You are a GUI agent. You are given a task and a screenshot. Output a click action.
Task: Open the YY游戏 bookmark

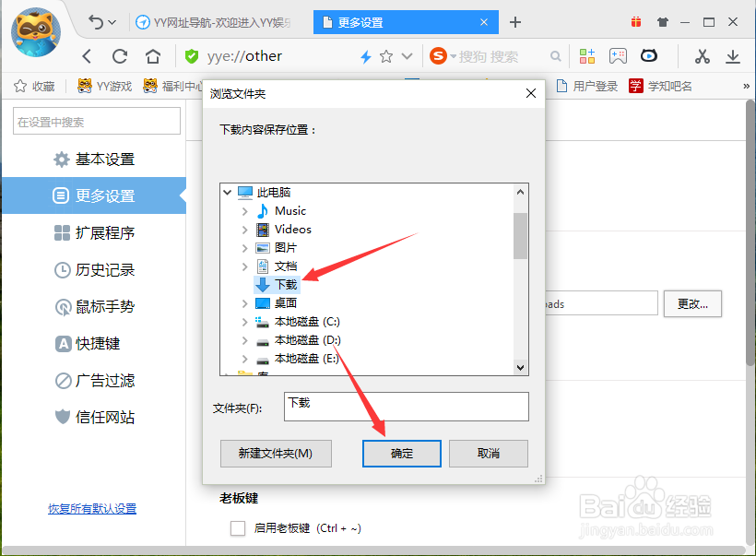(x=104, y=87)
